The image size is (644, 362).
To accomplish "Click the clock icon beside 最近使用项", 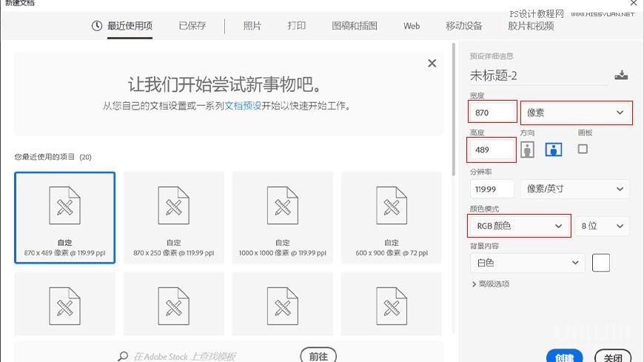I will click(x=96, y=26).
